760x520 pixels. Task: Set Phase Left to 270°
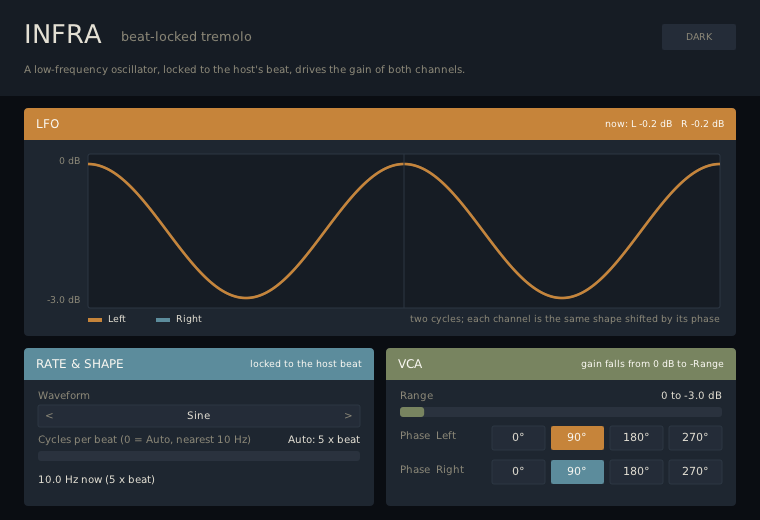[695, 438]
